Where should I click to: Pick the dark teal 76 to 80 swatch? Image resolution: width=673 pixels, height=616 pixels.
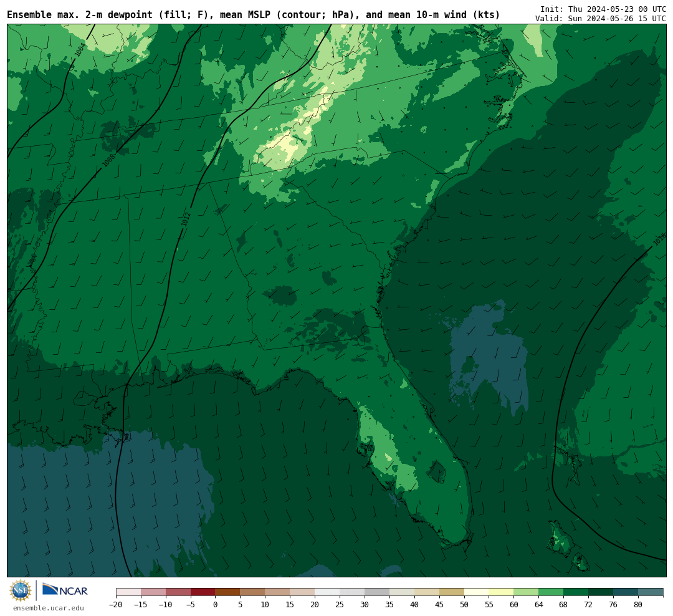click(x=626, y=592)
